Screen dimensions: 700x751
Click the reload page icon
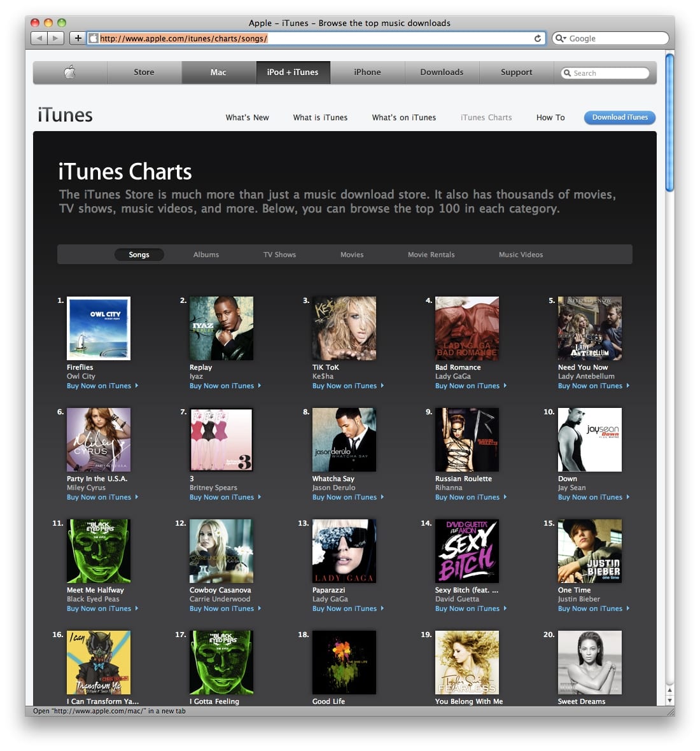click(x=538, y=38)
